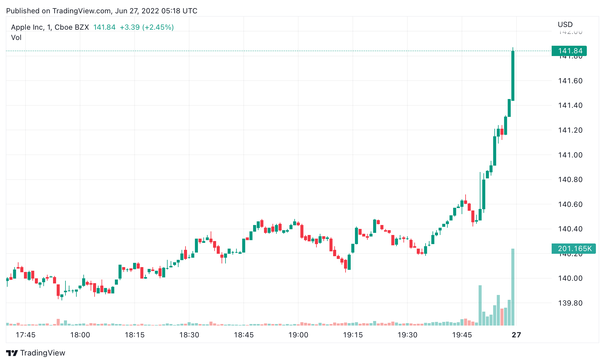Viewport: 605px width, 364px height.
Task: Select the Apple Inc symbol title
Action: pyautogui.click(x=50, y=27)
